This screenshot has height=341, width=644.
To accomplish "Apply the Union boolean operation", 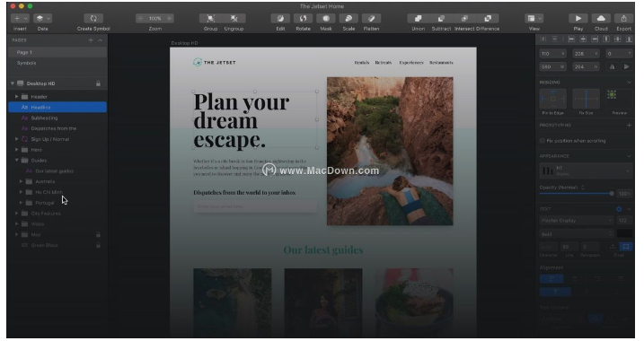I will coord(419,19).
